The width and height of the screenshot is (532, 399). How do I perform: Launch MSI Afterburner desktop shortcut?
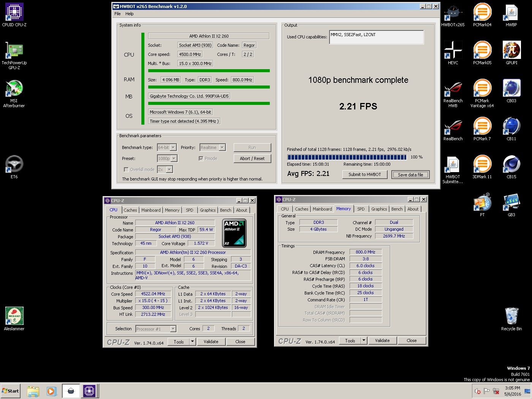[x=14, y=93]
